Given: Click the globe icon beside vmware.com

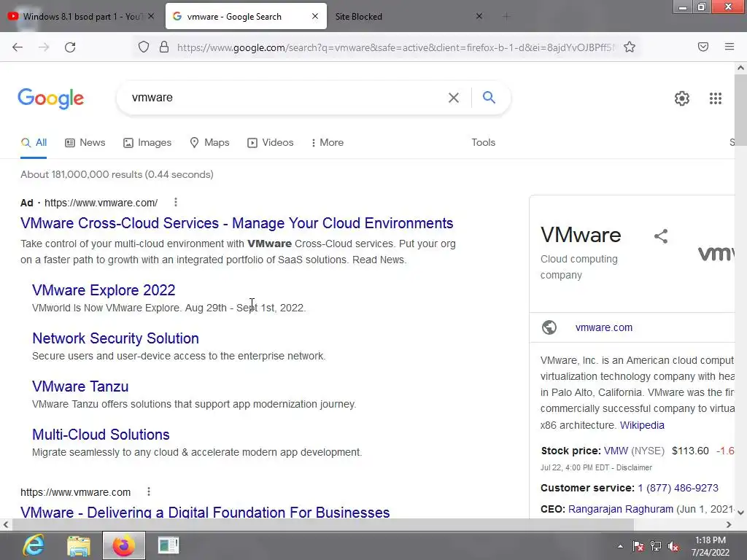Looking at the screenshot, I should tap(549, 327).
